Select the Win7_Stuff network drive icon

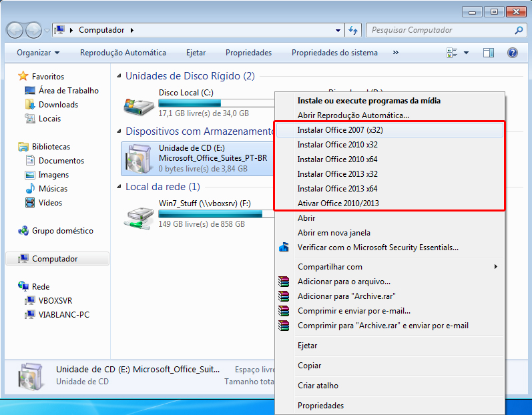coord(139,218)
